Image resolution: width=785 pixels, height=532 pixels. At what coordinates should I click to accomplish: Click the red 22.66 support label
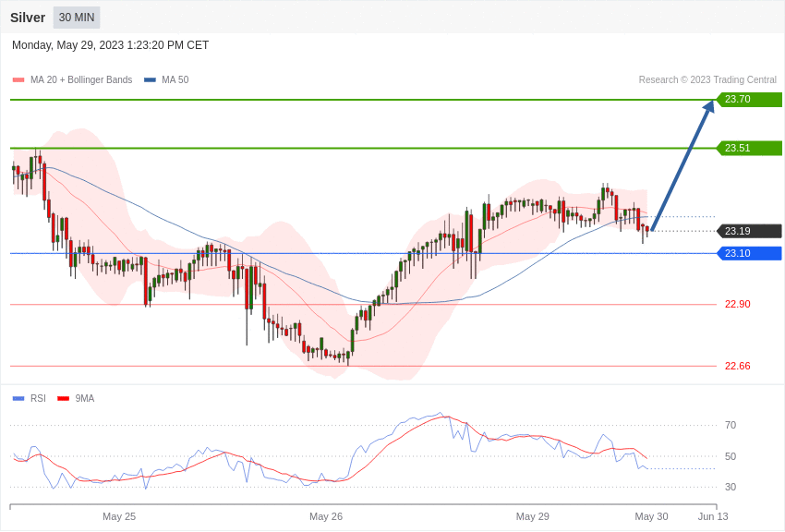click(x=738, y=367)
